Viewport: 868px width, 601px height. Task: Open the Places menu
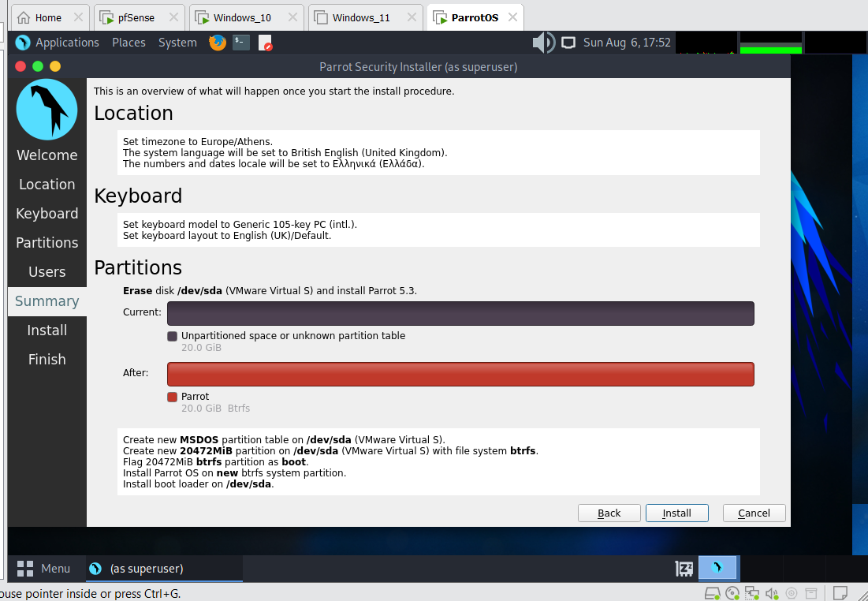(x=129, y=43)
